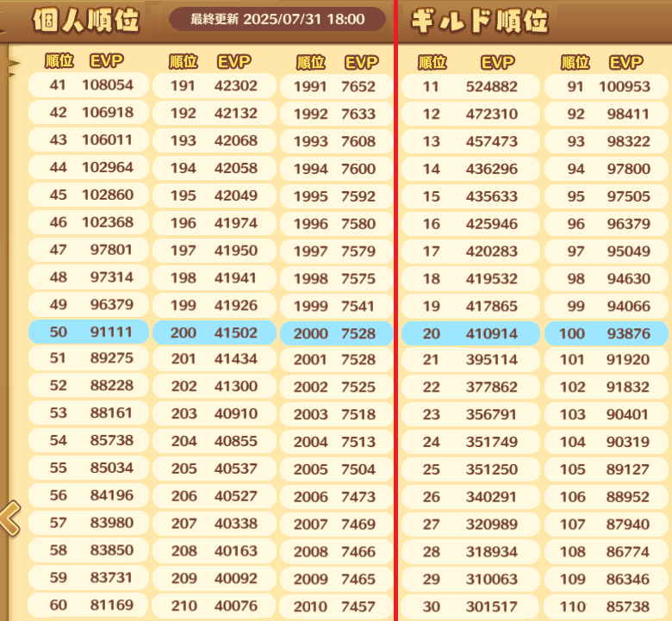Click rank 191 row with 42302

point(215,86)
